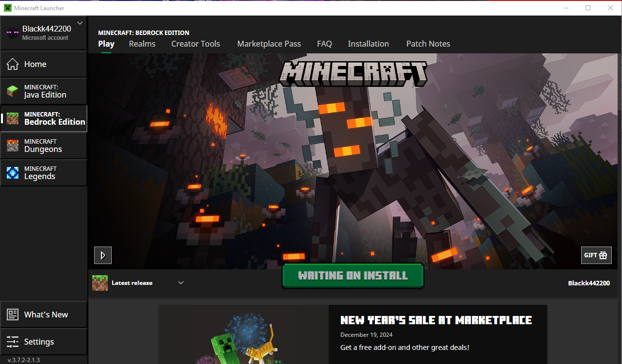Open the Creator Tools tab

(196, 44)
